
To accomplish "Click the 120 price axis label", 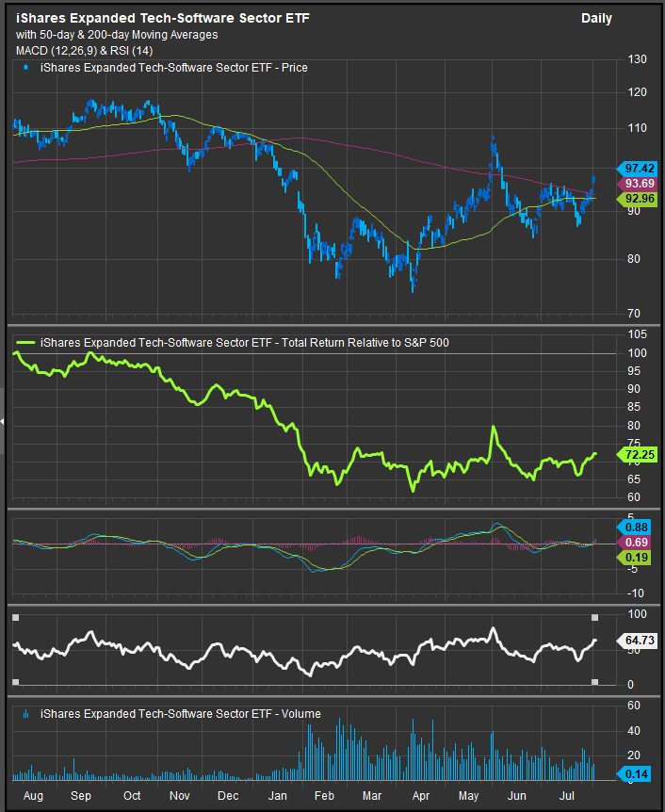I will (637, 92).
